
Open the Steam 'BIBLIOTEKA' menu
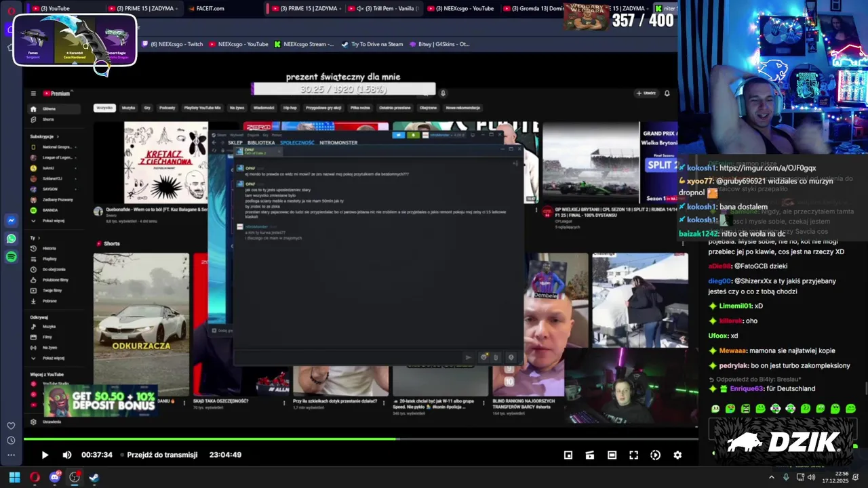tap(261, 143)
